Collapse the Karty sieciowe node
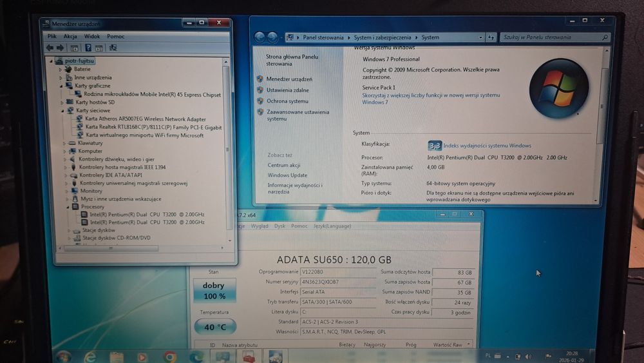 pos(63,111)
